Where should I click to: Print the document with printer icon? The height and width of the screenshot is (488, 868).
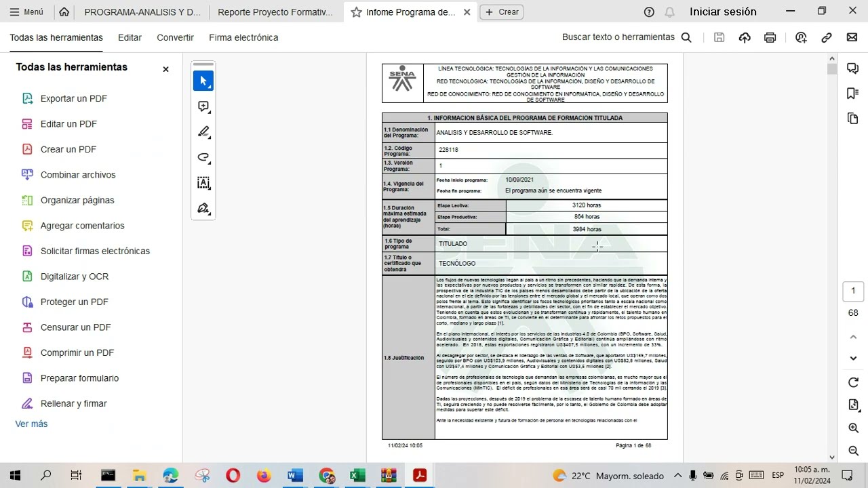click(x=770, y=37)
